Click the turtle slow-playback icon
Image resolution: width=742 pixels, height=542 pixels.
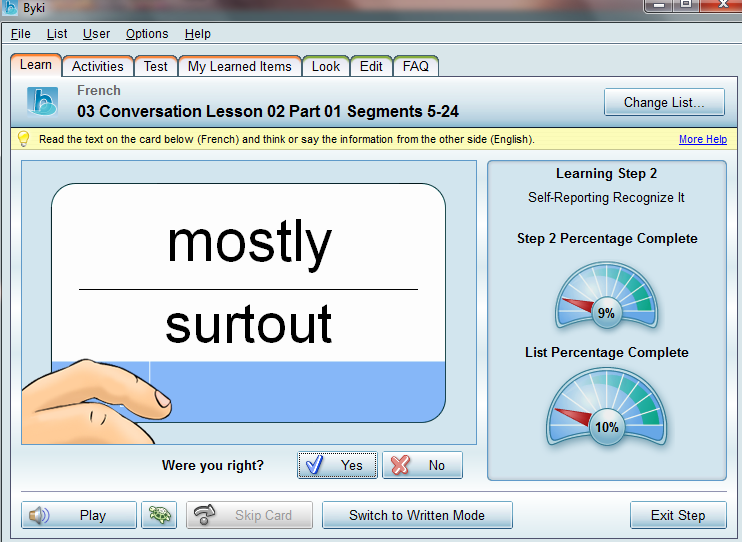(159, 515)
